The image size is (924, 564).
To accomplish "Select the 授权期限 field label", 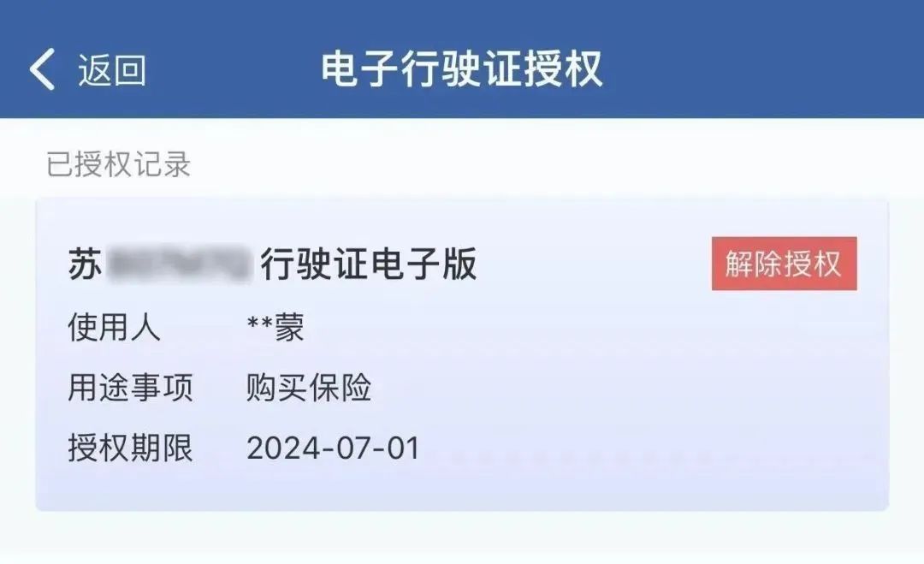I will (130, 448).
